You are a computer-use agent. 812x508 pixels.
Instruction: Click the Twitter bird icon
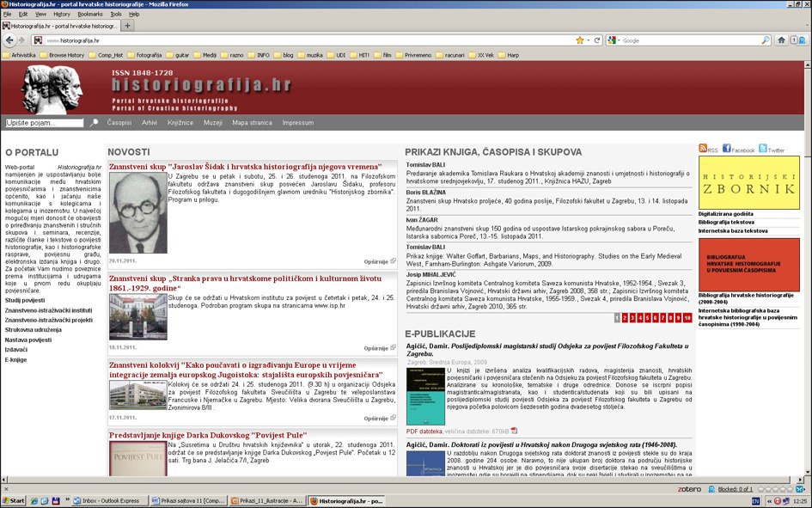(x=763, y=149)
